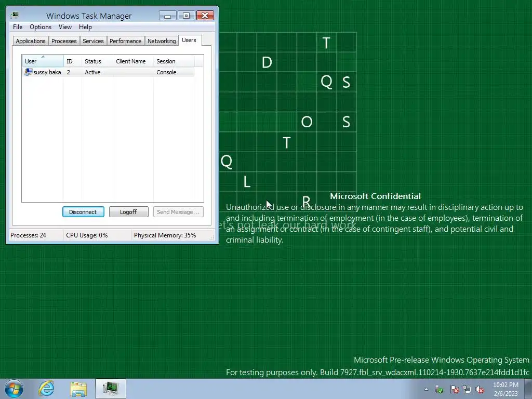
Task: Open the Start menu orb
Action: pyautogui.click(x=14, y=389)
